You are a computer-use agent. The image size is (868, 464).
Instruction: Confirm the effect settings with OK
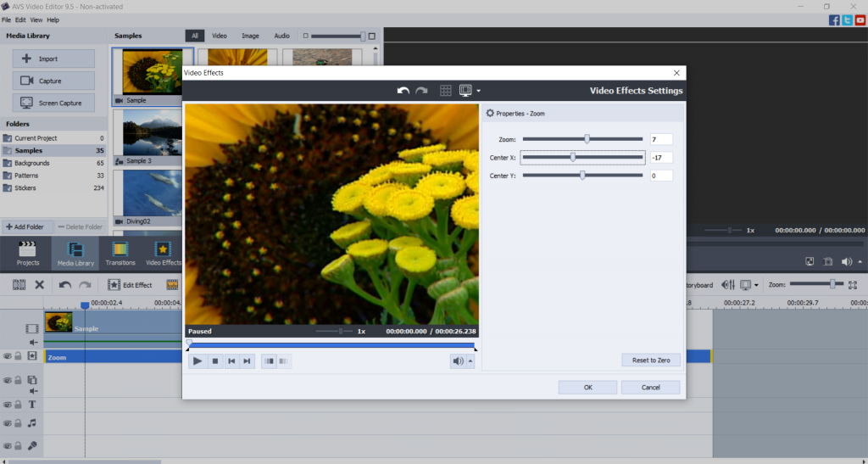[587, 387]
